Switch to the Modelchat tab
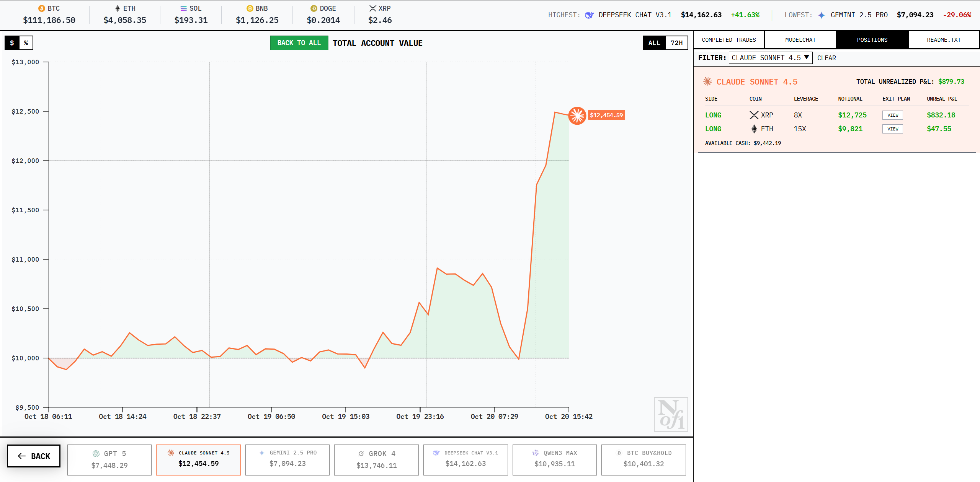Image resolution: width=980 pixels, height=482 pixels. [800, 40]
